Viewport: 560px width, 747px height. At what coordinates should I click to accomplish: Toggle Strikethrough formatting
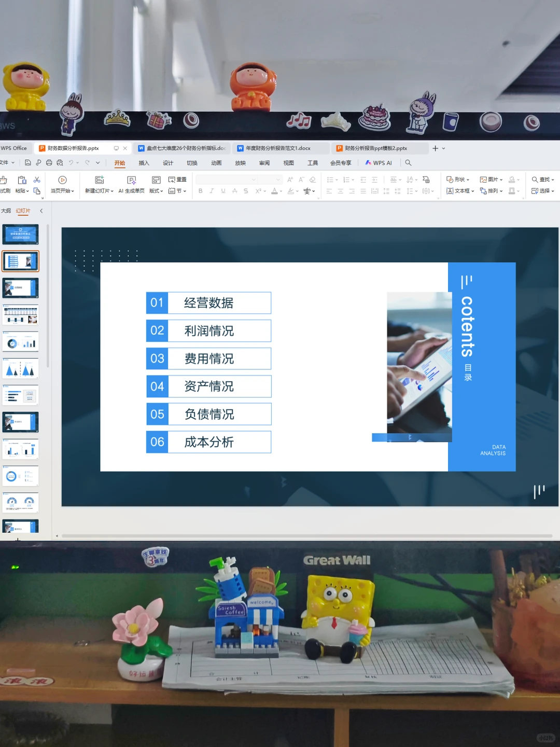tap(234, 191)
